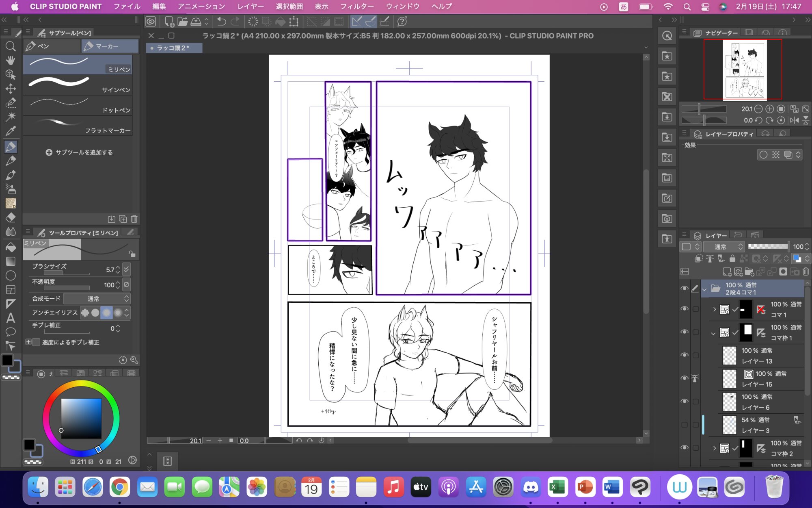Adjust the layer opacity slider
This screenshot has height=508, width=812.
pos(768,246)
